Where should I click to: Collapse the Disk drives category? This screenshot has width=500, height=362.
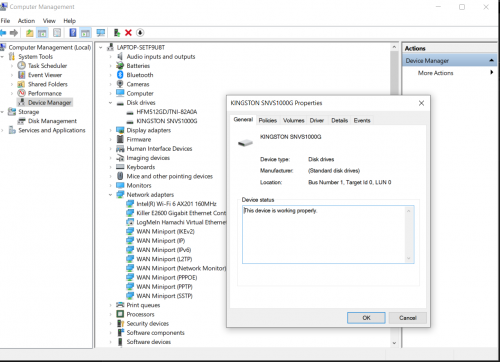[110, 103]
